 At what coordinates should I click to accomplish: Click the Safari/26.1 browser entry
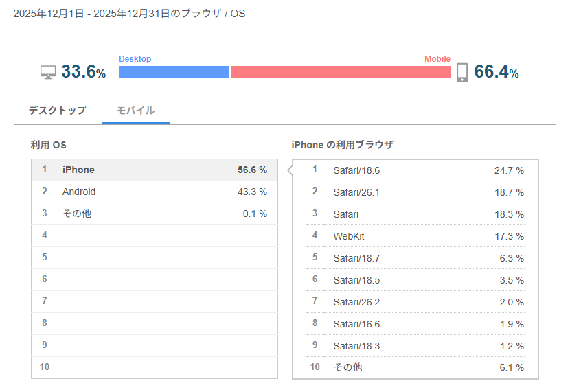(x=415, y=192)
